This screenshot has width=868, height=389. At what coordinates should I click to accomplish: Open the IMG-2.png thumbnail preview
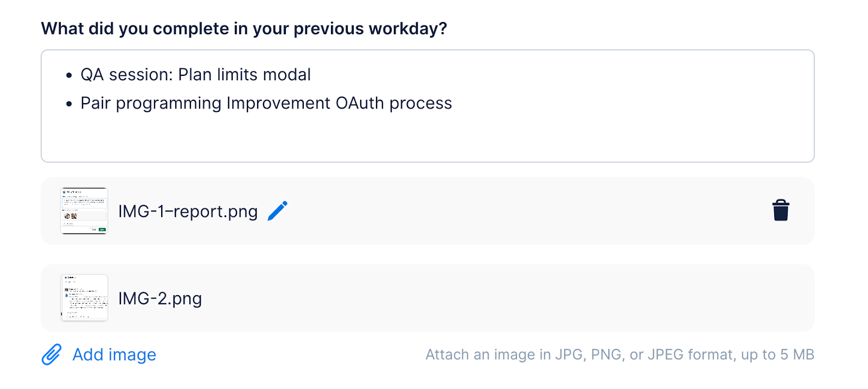click(84, 298)
